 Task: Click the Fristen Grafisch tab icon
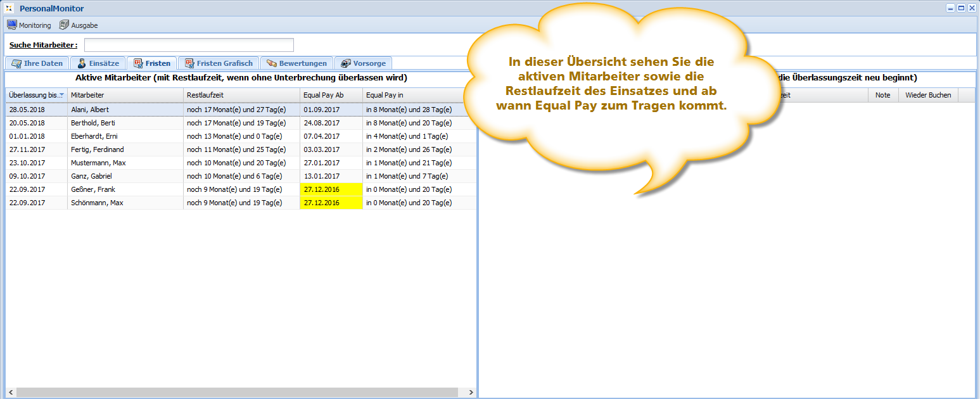[189, 63]
